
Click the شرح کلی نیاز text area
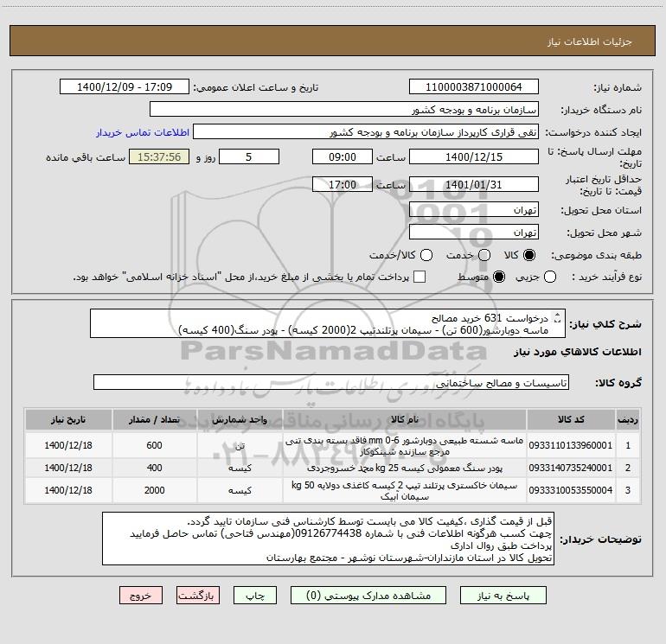tap(328, 323)
